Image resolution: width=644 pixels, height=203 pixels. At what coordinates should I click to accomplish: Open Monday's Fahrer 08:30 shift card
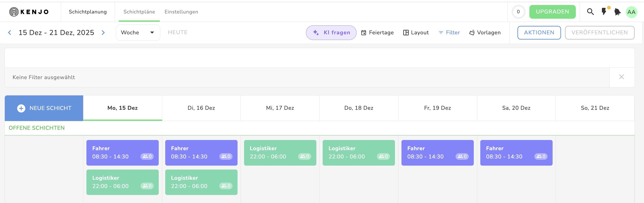pos(122,152)
